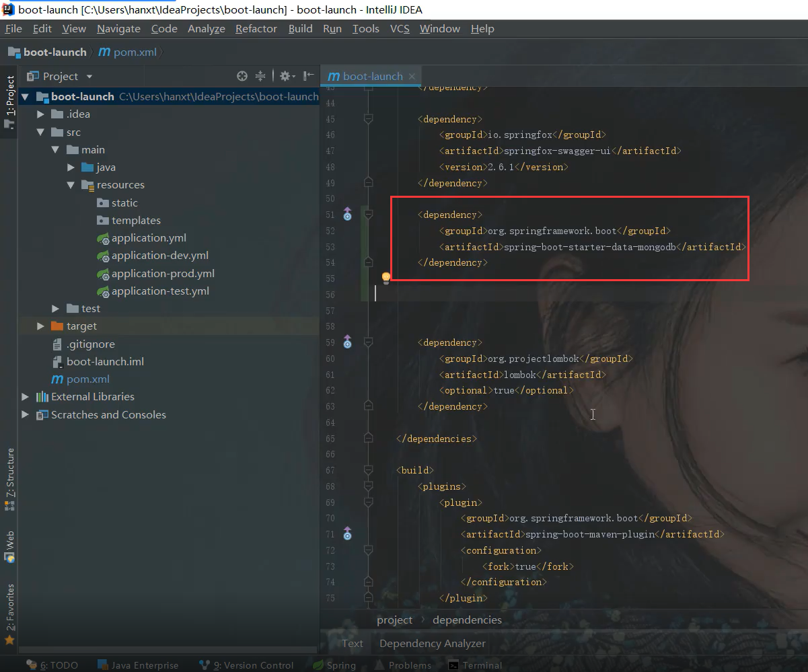Viewport: 808px width, 672px height.
Task: Collapse the src folder
Action: (40, 132)
